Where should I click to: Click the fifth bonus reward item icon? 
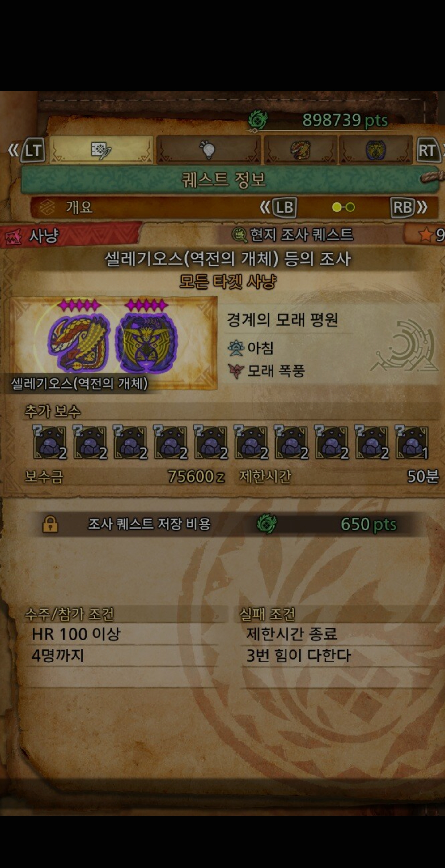pos(210,442)
